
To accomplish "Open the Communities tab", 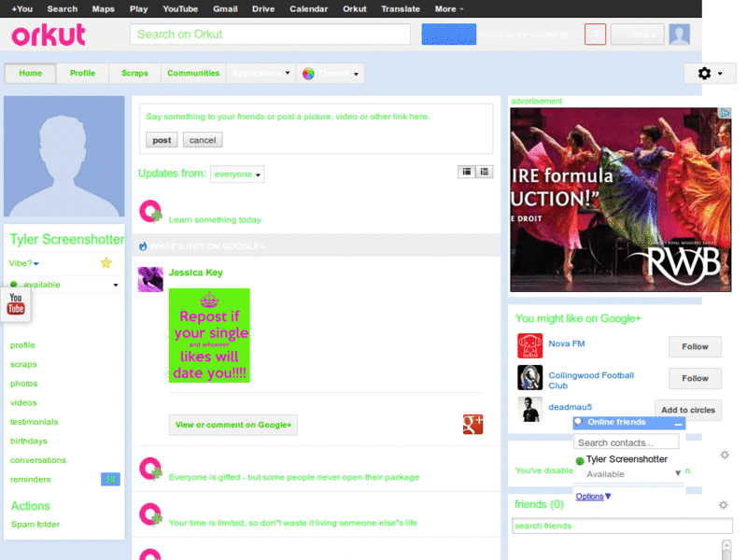I will (x=193, y=74).
